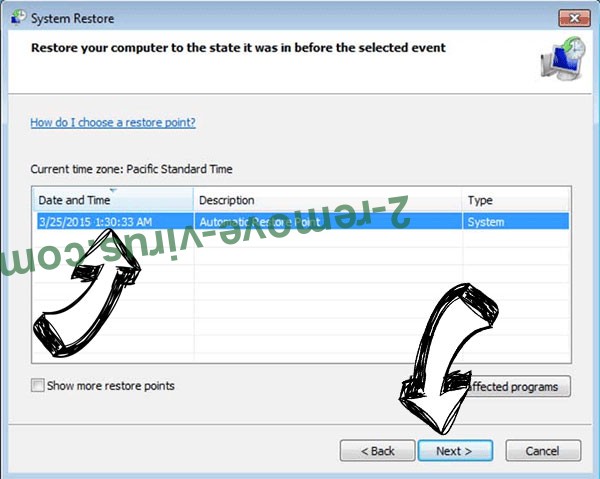Enable the Show more restore points checkbox

(x=38, y=385)
